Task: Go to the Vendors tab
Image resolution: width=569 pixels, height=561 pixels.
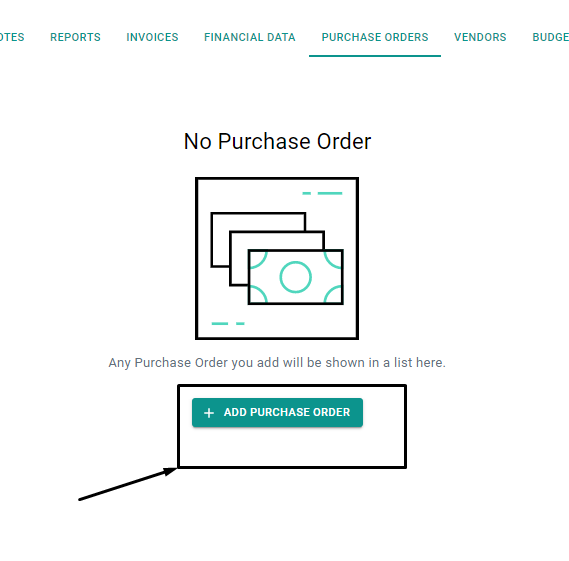Action: pyautogui.click(x=480, y=37)
